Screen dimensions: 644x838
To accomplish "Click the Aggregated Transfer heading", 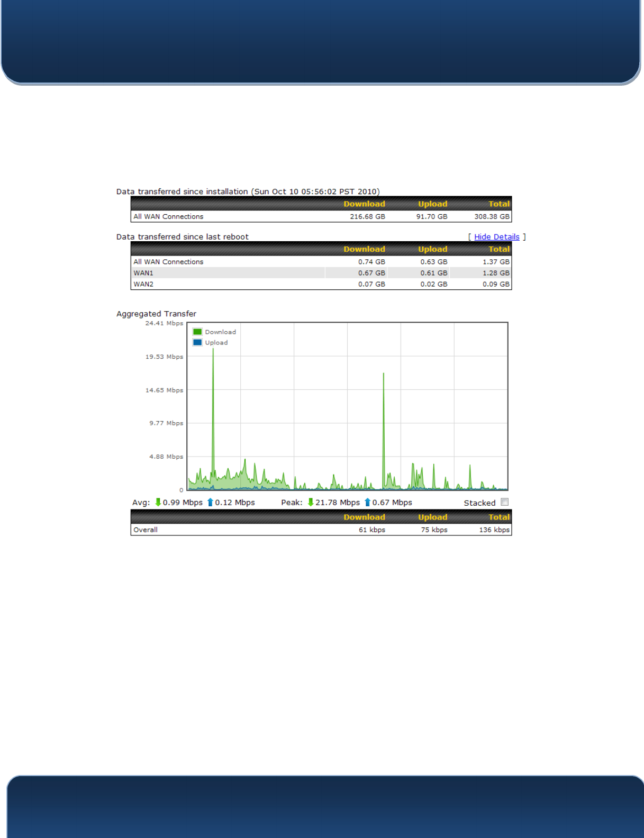I will [156, 314].
